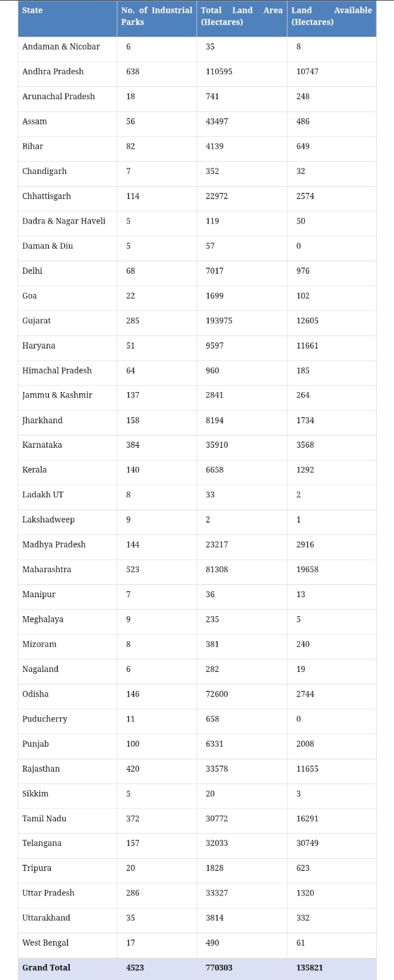The height and width of the screenshot is (980, 394).
Task: Click the Lakshadweep state name
Action: pyautogui.click(x=48, y=520)
